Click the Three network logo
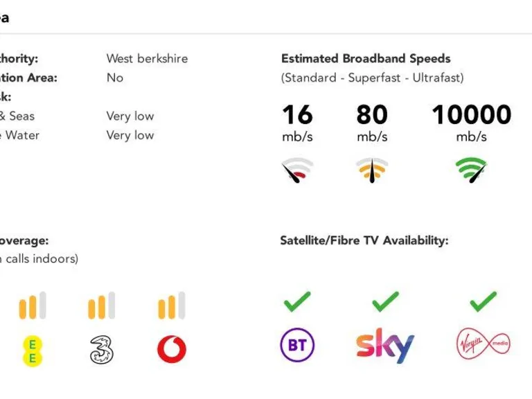This screenshot has height=399, width=532. coord(102,350)
